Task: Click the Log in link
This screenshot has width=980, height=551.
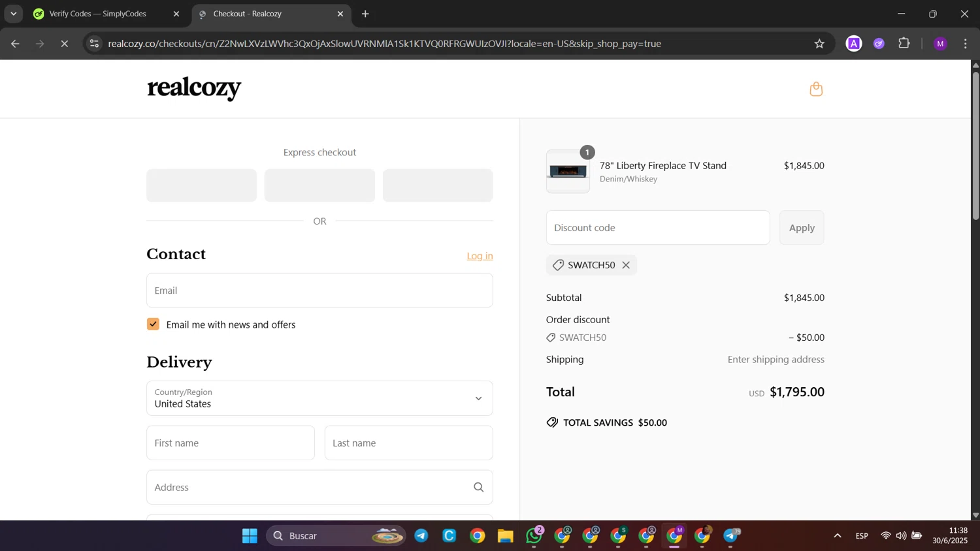Action: [480, 256]
